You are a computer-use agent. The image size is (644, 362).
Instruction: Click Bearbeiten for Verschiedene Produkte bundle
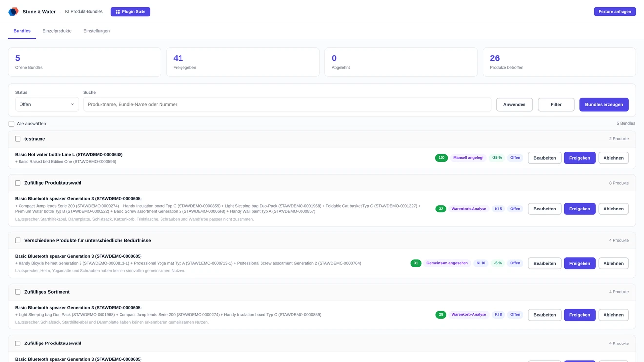(x=544, y=263)
